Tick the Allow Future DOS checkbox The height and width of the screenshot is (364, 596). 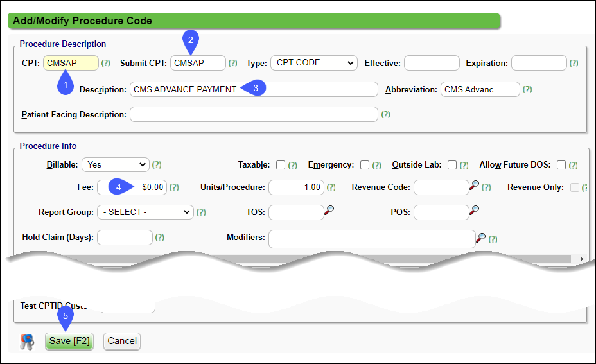pos(561,165)
